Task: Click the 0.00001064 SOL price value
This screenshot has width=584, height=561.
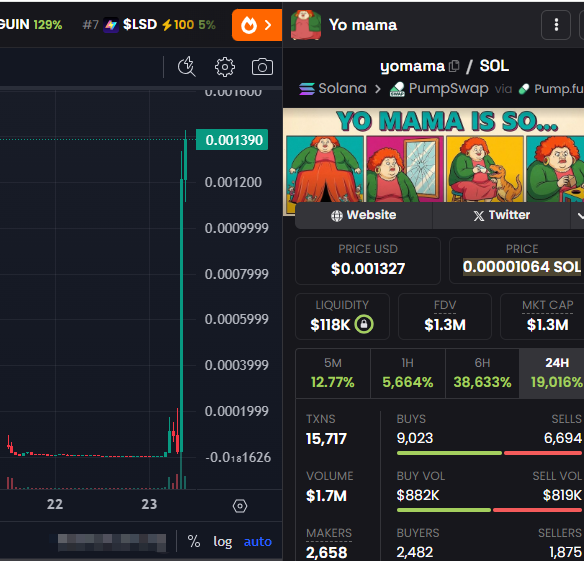Action: pyautogui.click(x=522, y=267)
